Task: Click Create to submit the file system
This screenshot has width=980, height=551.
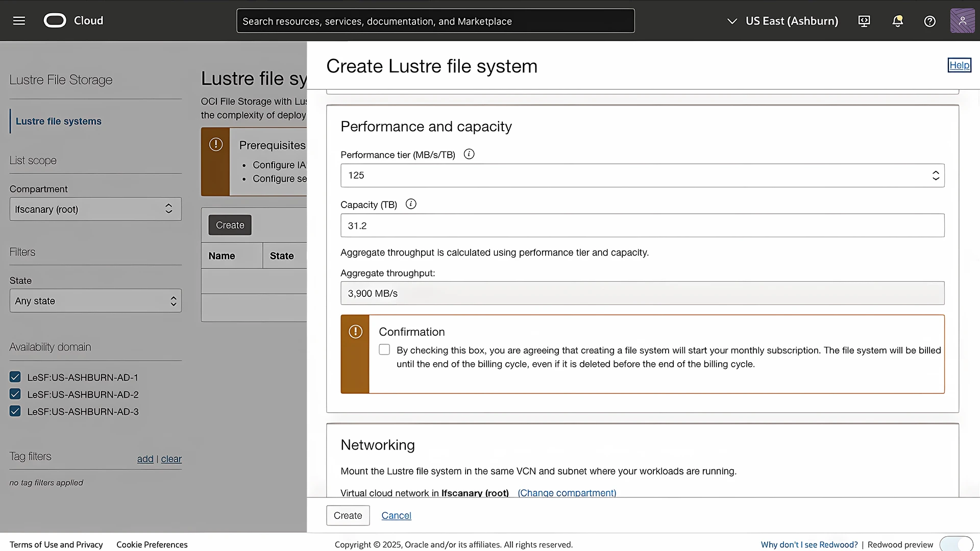Action: pyautogui.click(x=348, y=515)
